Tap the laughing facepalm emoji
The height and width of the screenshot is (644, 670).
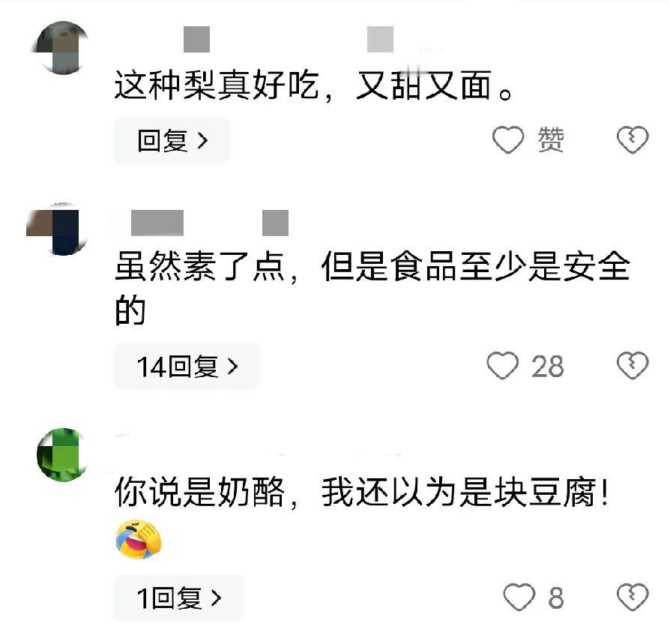pos(139,539)
